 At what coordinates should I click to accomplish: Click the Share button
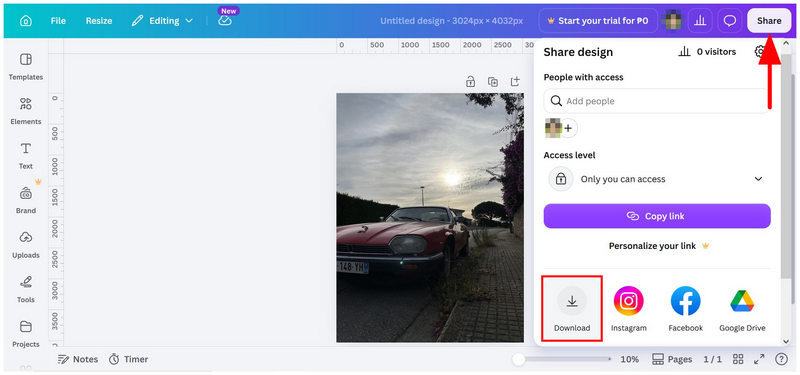coord(769,21)
